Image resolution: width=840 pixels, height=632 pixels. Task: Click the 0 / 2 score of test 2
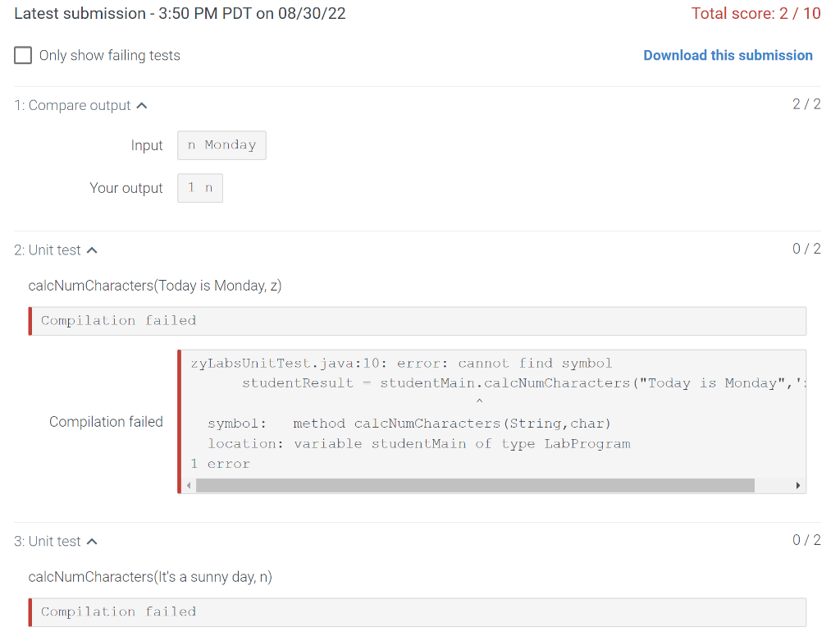(806, 249)
